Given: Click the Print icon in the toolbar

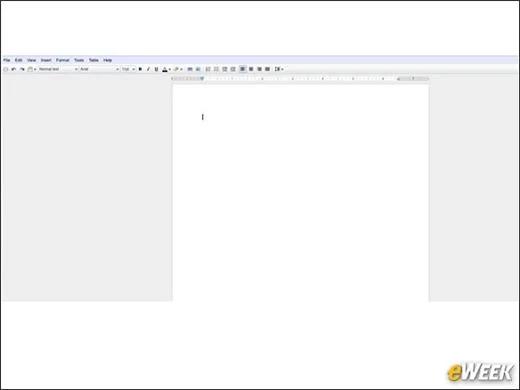Looking at the screenshot, I should 5,69.
